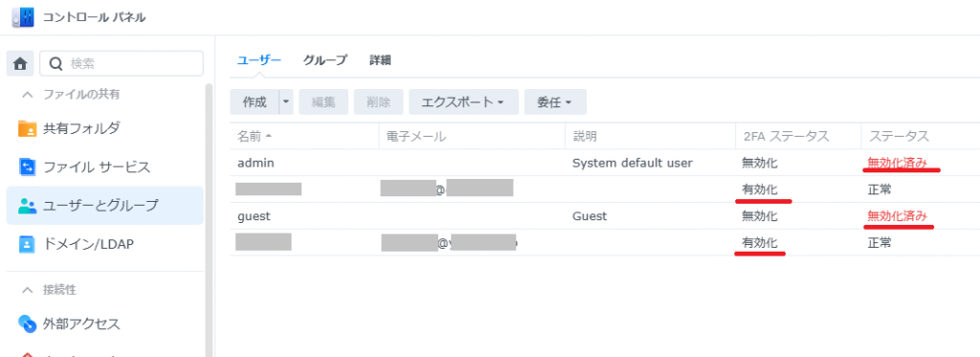
Task: Click the sidebar vertical scrollbar
Action: pos(210,221)
